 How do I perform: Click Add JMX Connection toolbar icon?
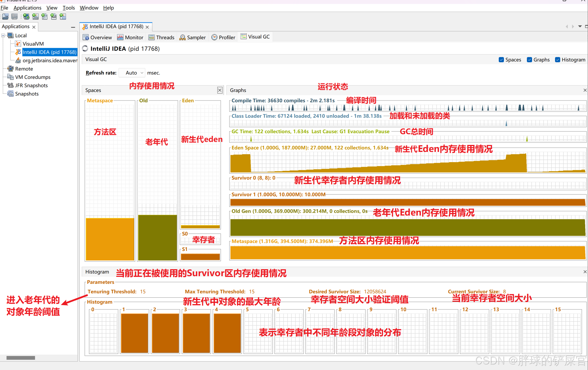click(x=36, y=17)
